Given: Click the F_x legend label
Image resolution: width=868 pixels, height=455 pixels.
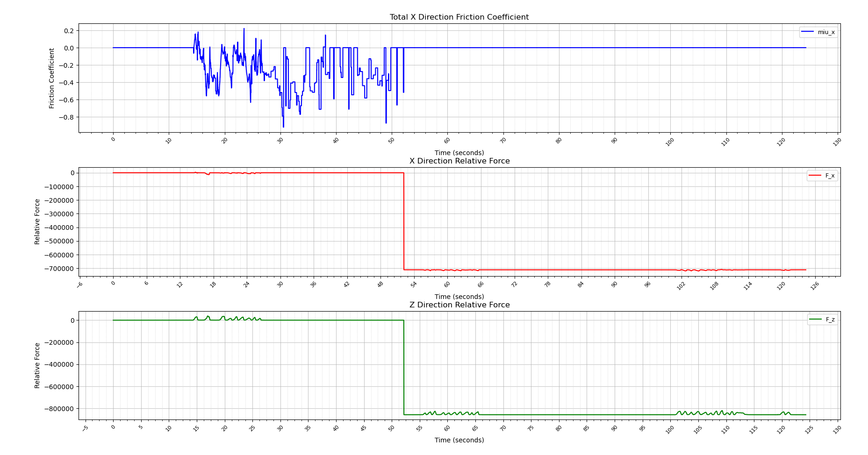Looking at the screenshot, I should [830, 176].
